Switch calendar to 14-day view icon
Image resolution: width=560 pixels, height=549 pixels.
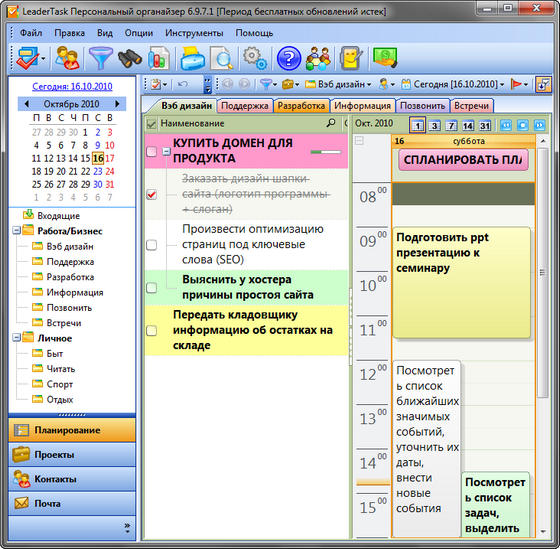coord(468,125)
